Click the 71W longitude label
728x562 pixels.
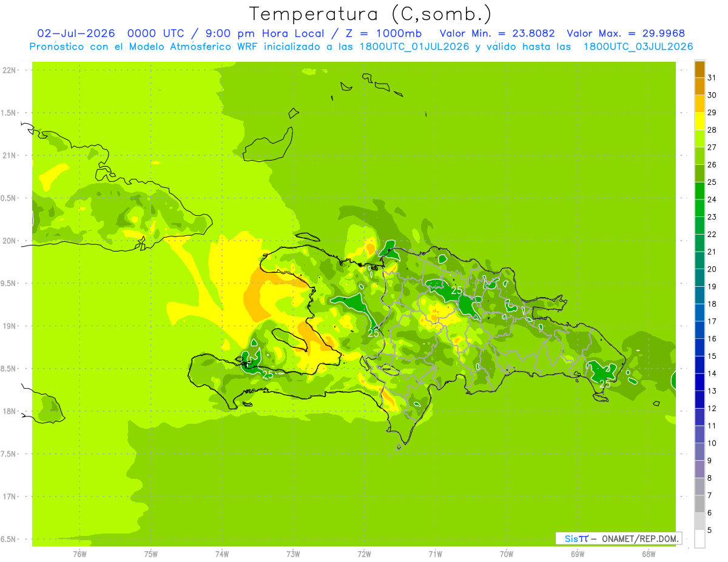click(x=435, y=554)
